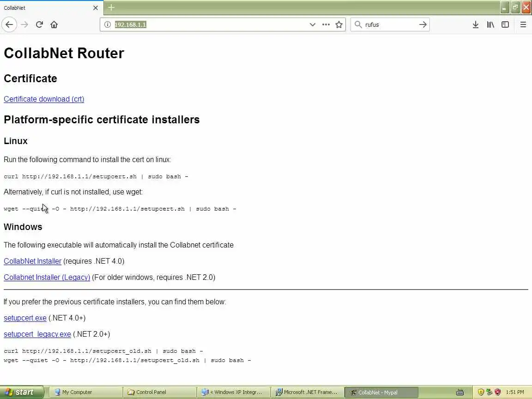Toggle the browser sidebar
Image resolution: width=532 pixels, height=399 pixels.
point(505,24)
